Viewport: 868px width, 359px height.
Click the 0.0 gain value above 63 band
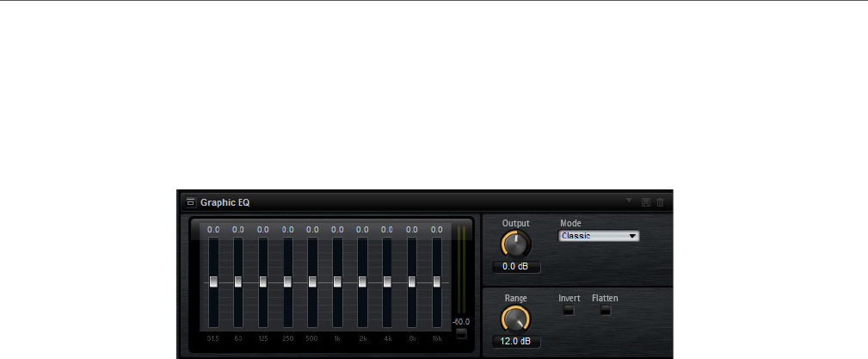pyautogui.click(x=238, y=229)
